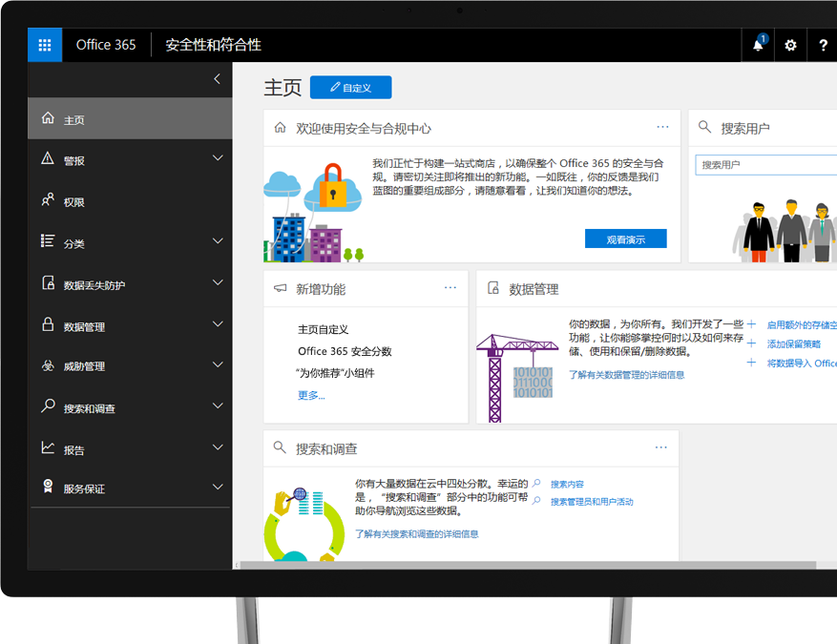Select 数据管理 in the sidebar
837x644 pixels.
(84, 326)
